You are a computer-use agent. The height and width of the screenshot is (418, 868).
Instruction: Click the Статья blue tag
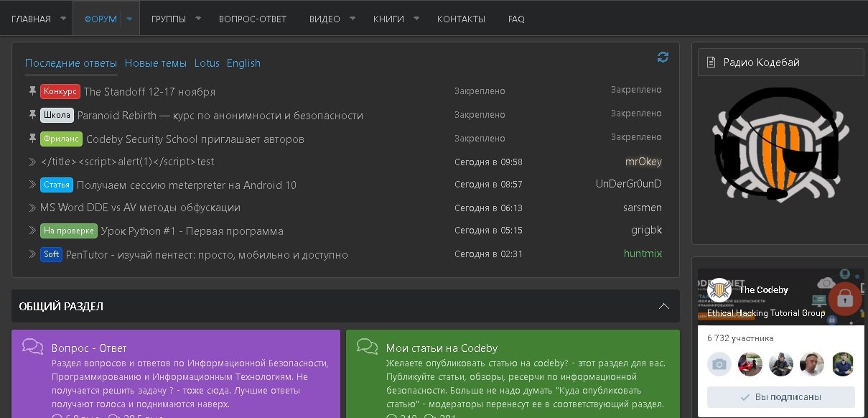click(x=57, y=185)
